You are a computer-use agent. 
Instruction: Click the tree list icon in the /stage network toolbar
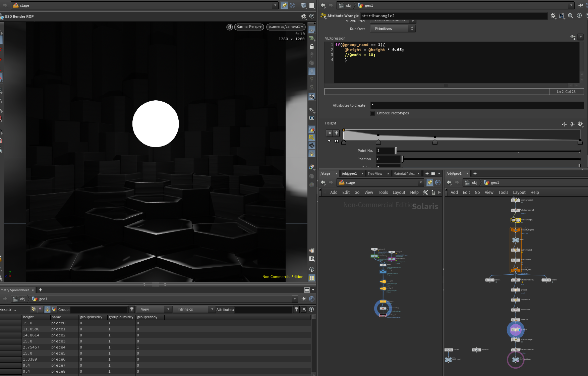click(x=433, y=193)
